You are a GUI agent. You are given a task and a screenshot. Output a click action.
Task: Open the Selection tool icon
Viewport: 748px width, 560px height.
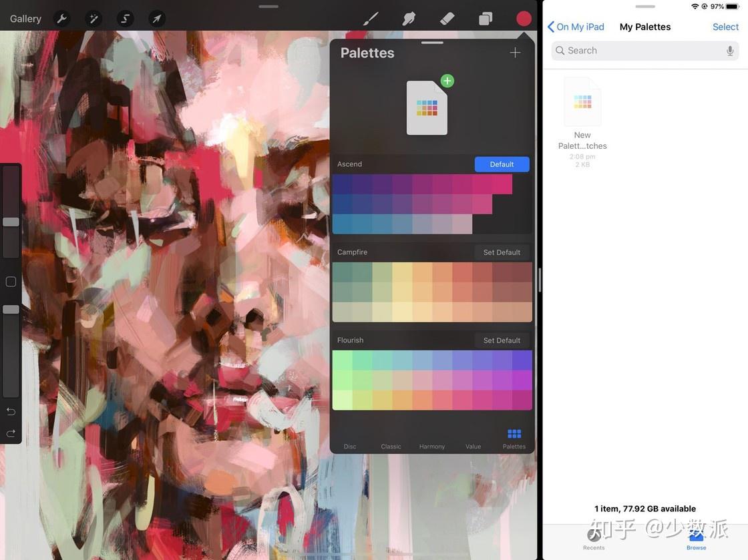tap(124, 18)
